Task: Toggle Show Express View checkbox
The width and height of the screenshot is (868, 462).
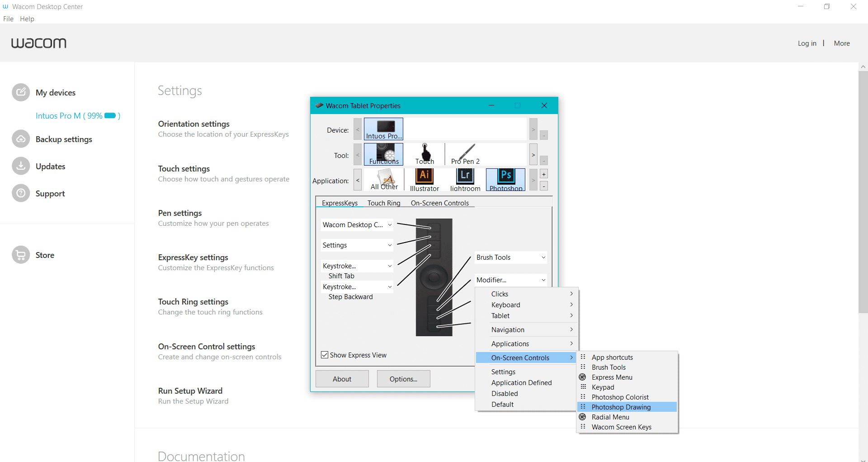Action: pyautogui.click(x=325, y=355)
